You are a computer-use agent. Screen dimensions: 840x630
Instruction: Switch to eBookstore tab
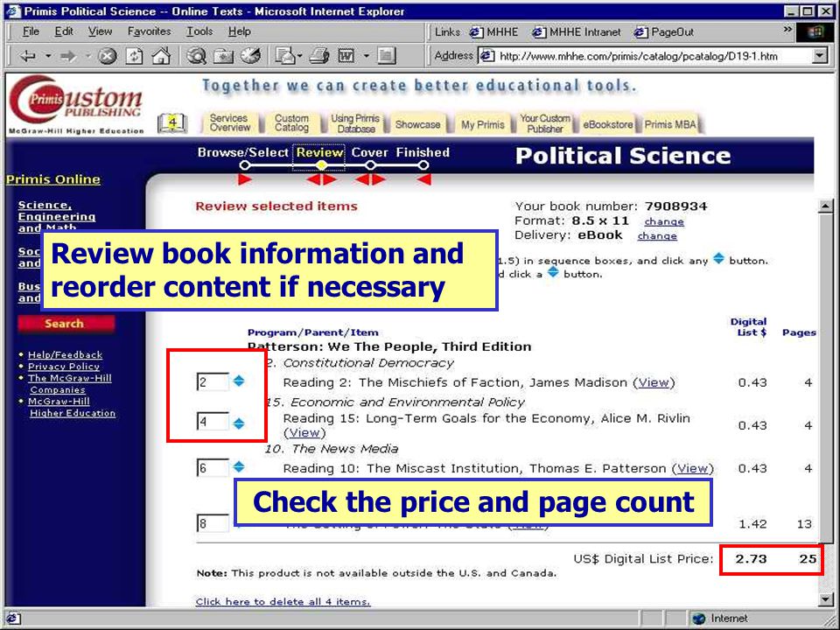point(607,125)
